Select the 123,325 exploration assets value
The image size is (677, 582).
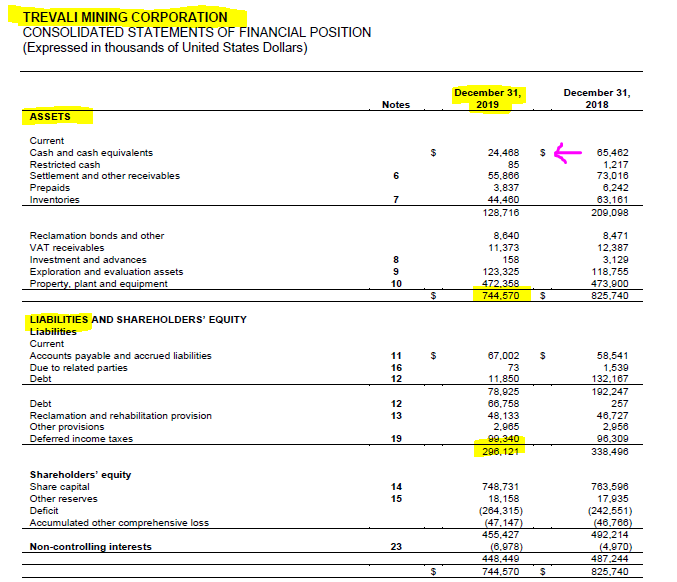(501, 272)
